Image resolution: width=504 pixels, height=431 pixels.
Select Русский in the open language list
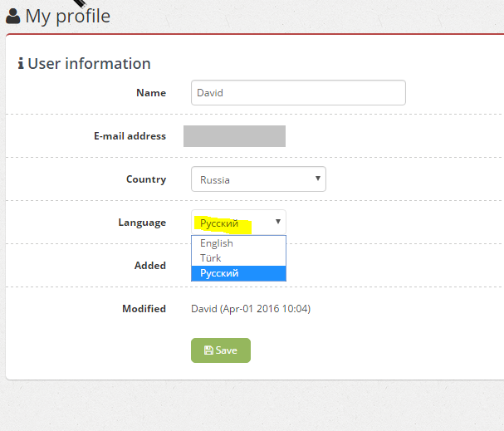[x=238, y=273]
